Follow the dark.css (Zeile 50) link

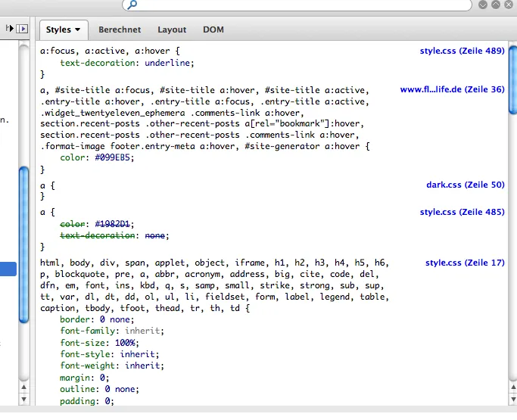pyautogui.click(x=466, y=185)
